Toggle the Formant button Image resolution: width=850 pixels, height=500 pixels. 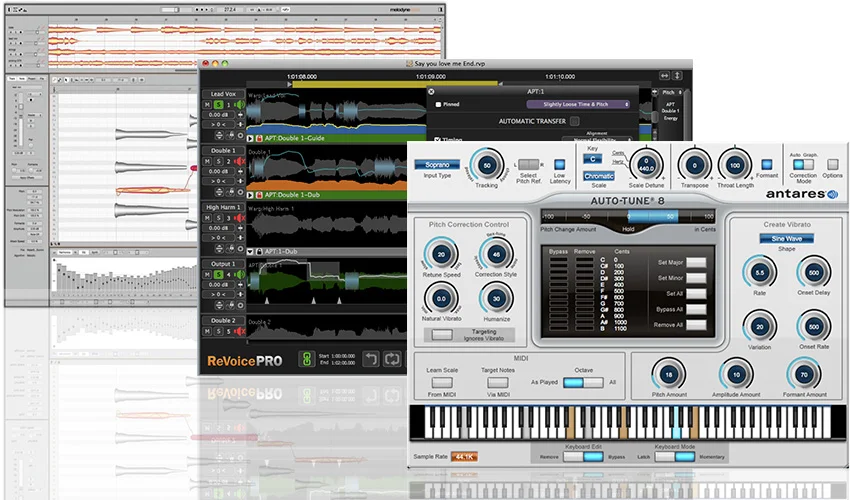tap(766, 164)
